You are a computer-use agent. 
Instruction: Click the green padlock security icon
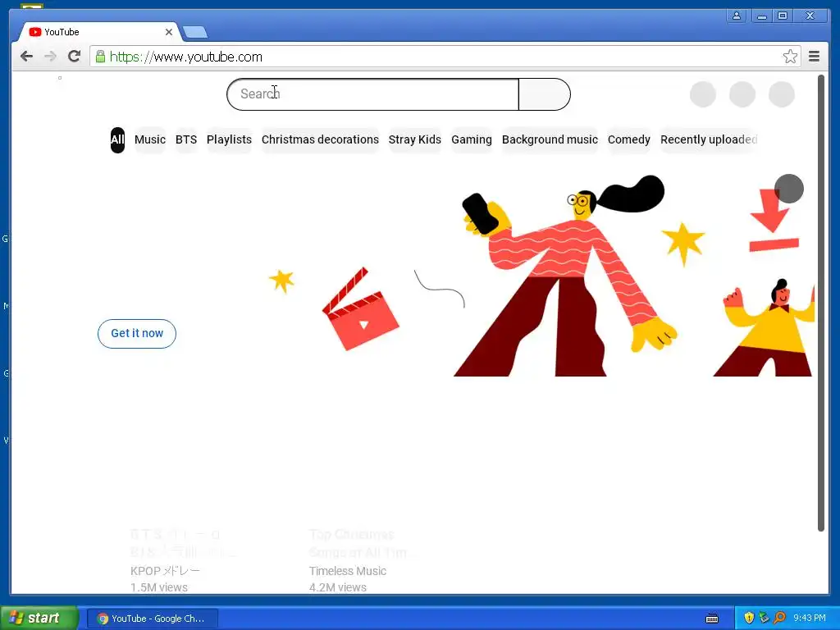100,57
